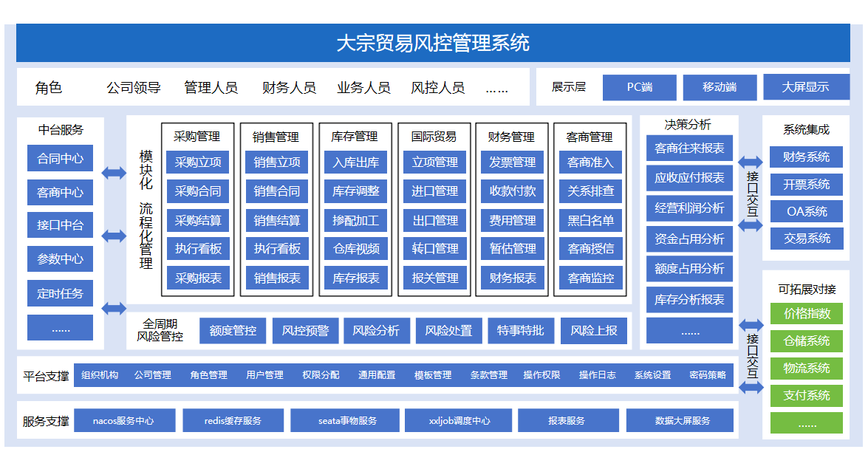Open the 系统设置 menu entry
The width and height of the screenshot is (868, 452).
(654, 374)
